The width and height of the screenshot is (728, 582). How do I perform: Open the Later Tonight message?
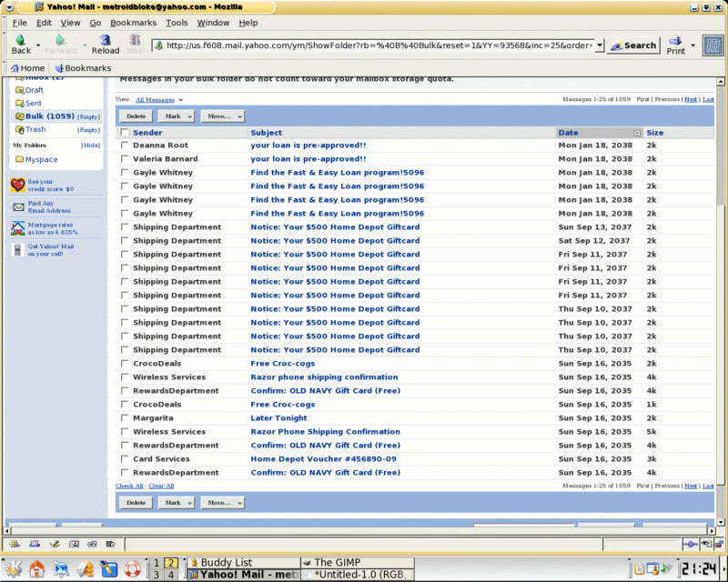point(278,418)
